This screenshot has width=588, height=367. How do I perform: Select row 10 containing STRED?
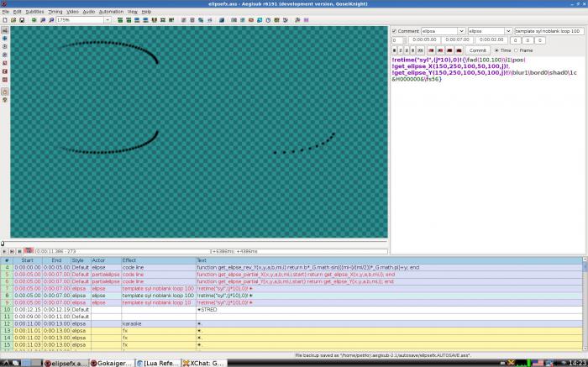click(291, 310)
